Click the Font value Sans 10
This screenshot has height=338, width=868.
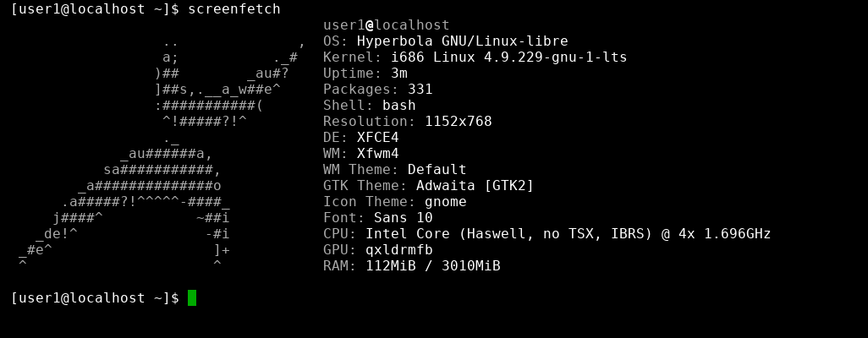403,218
